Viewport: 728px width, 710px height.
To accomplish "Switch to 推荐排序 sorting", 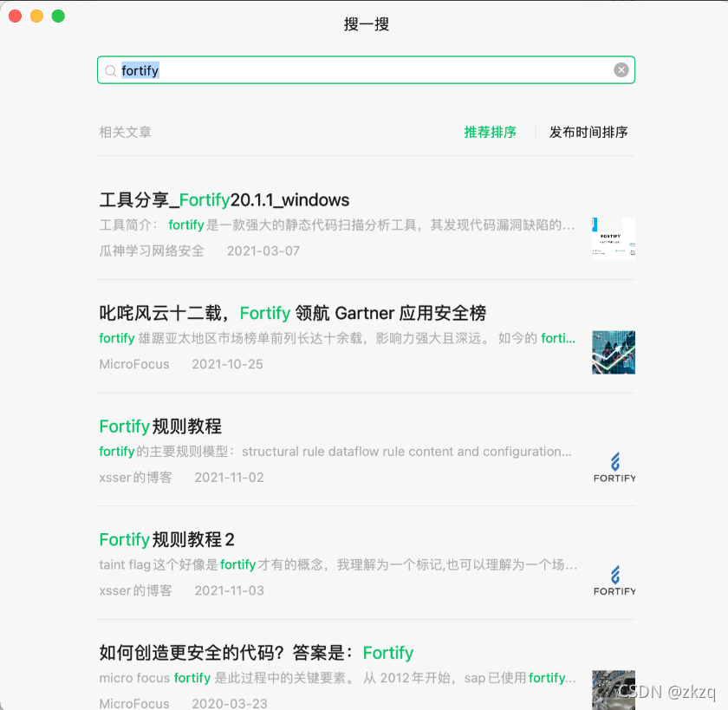I will click(491, 133).
